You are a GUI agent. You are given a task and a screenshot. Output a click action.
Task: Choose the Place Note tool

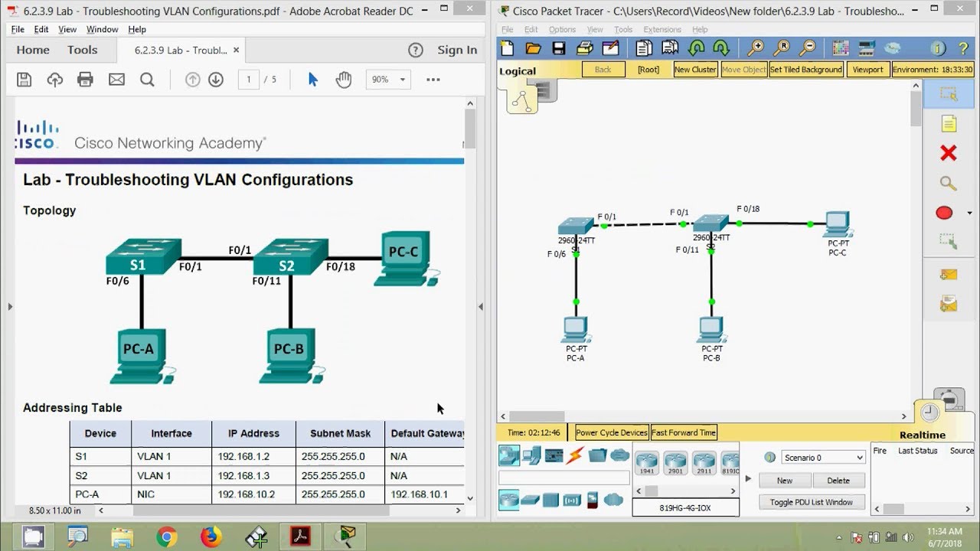(949, 124)
